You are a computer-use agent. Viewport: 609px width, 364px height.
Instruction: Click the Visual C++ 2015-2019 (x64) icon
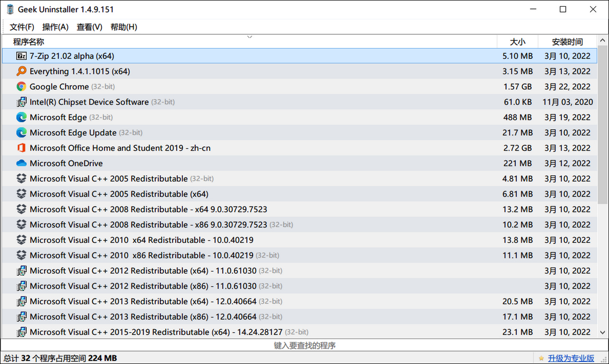tap(21, 332)
